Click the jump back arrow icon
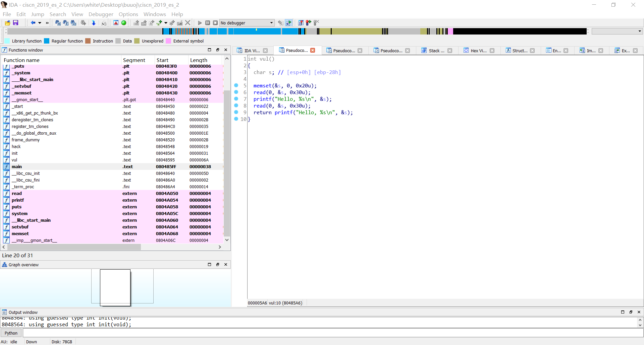Image resolution: width=644 pixels, height=345 pixels. tap(33, 23)
